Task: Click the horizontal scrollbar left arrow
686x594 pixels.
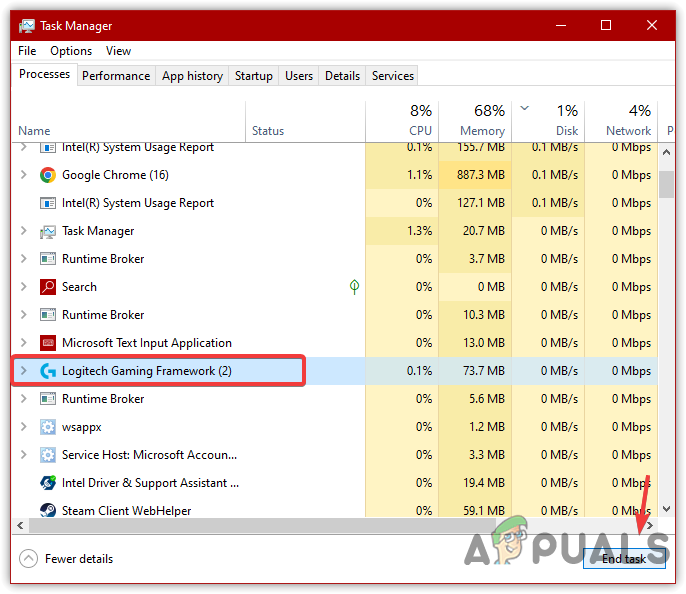Action: click(x=20, y=525)
